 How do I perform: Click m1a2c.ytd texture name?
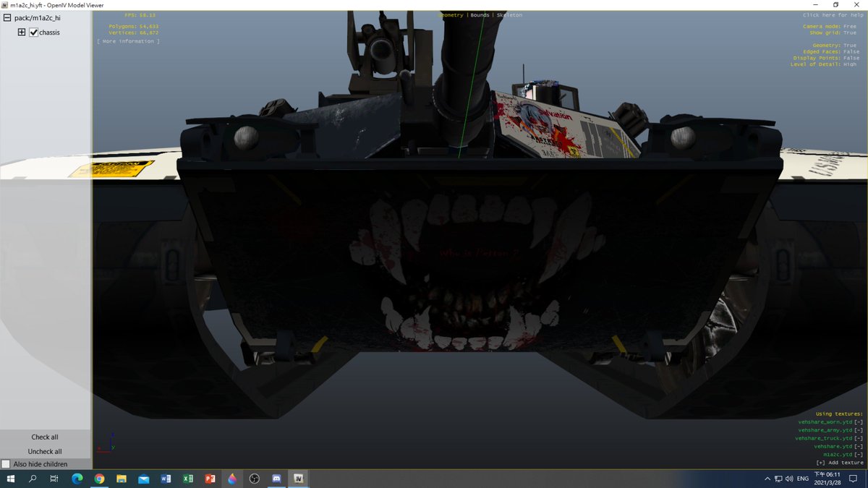pos(838,454)
